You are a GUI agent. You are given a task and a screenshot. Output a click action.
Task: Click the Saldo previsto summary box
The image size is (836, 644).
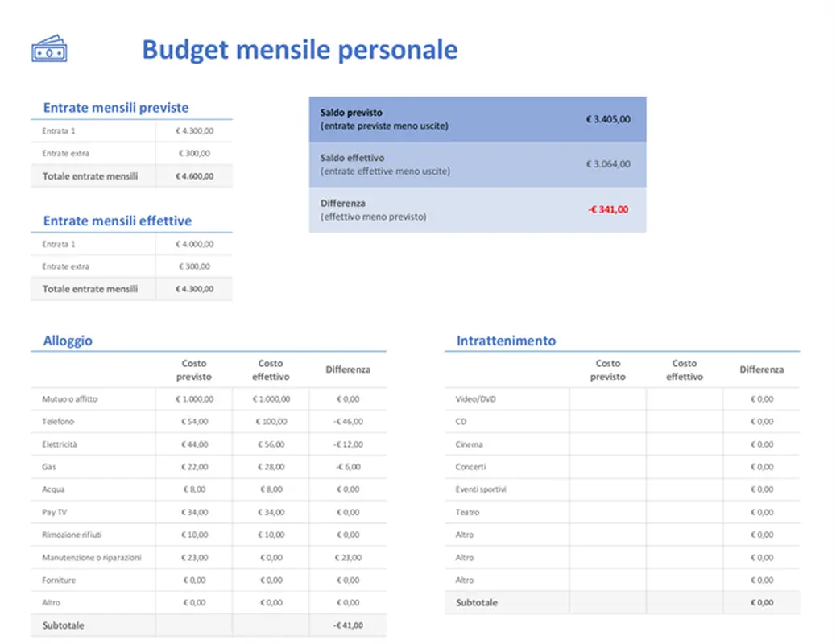[x=477, y=118]
